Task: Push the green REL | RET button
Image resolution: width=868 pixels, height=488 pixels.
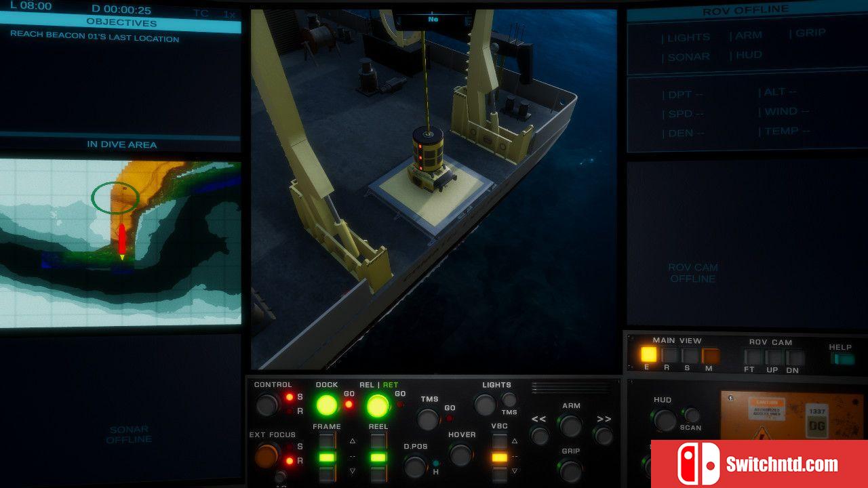Action: (378, 405)
